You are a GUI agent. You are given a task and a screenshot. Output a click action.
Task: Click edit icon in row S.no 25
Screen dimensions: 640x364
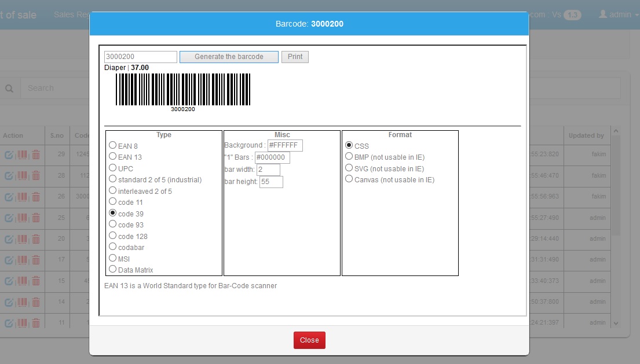9,218
